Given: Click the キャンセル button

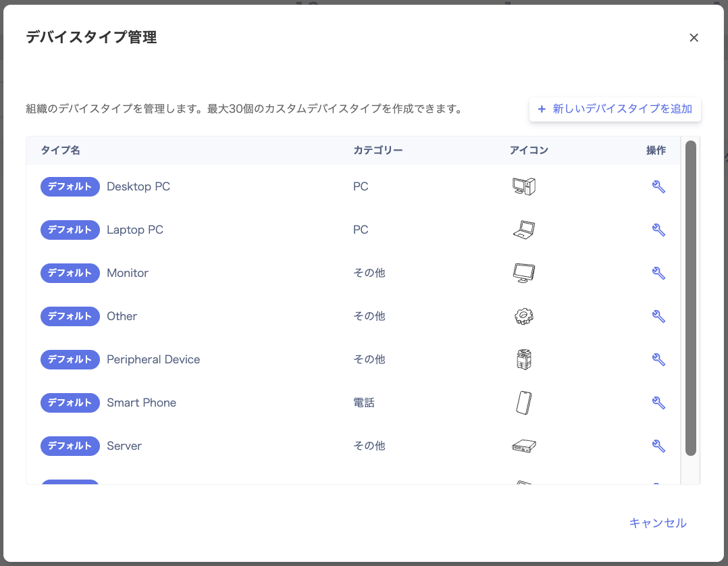Looking at the screenshot, I should click(658, 523).
